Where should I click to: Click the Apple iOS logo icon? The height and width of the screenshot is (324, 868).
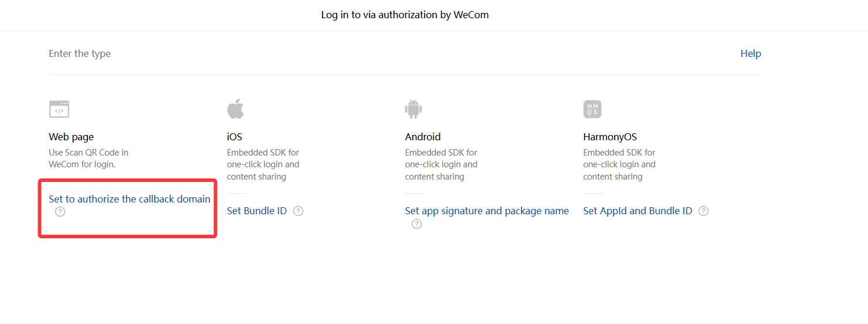tap(236, 109)
